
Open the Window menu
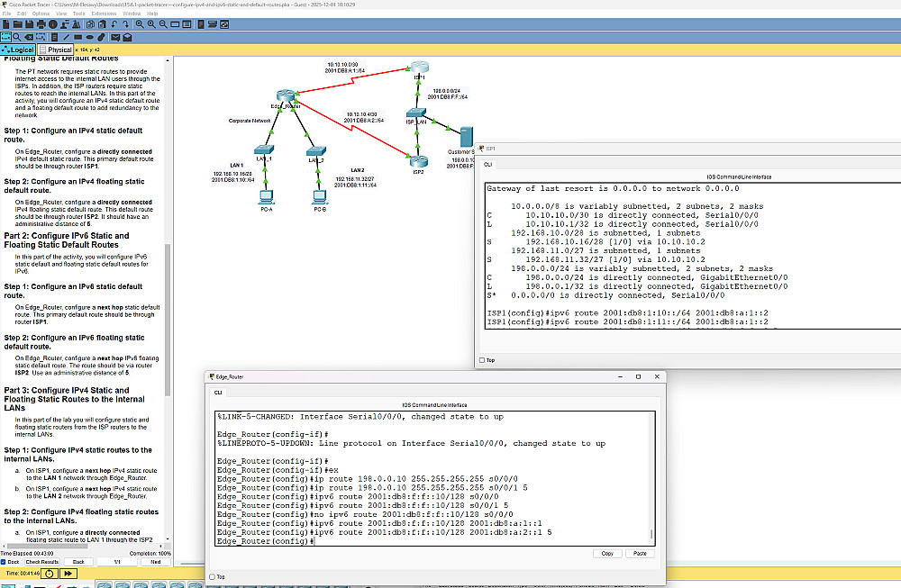[x=132, y=14]
